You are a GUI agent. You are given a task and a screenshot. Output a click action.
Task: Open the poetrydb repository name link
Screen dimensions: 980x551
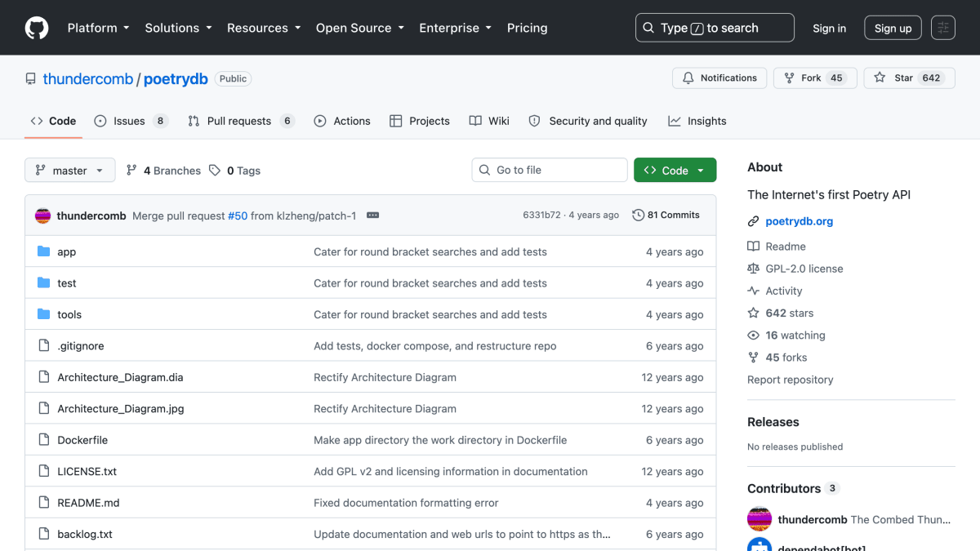click(176, 79)
